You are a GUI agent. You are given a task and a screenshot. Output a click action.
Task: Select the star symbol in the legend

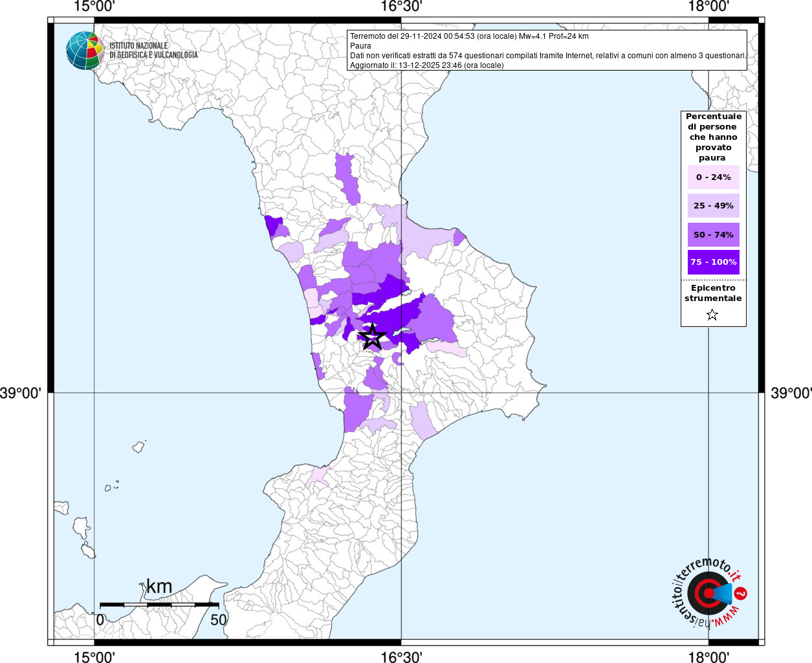pyautogui.click(x=712, y=315)
